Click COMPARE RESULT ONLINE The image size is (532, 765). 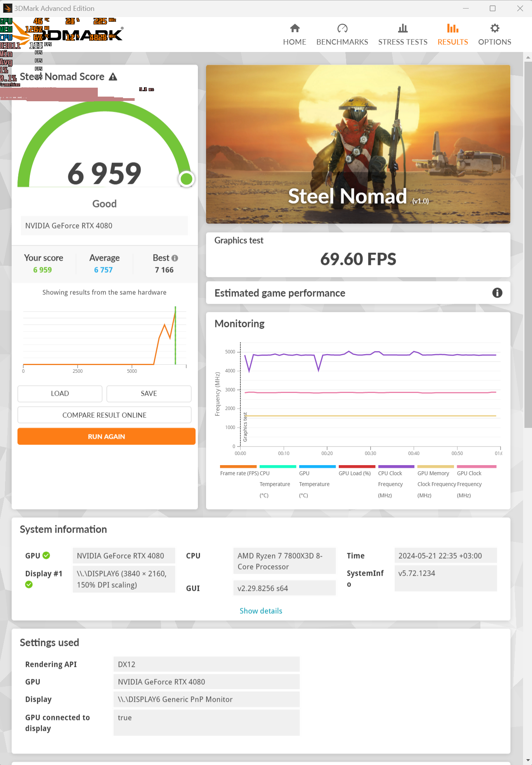click(104, 415)
